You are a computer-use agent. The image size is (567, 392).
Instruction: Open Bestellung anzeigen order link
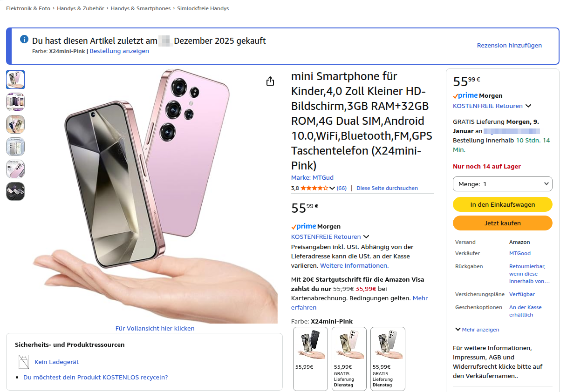119,51
